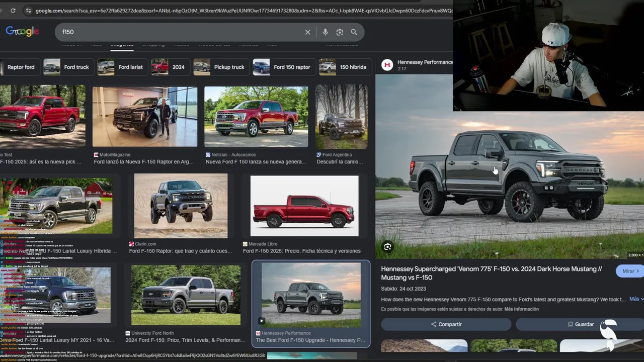Open Autocosmos red F-150 image

pos(256,117)
